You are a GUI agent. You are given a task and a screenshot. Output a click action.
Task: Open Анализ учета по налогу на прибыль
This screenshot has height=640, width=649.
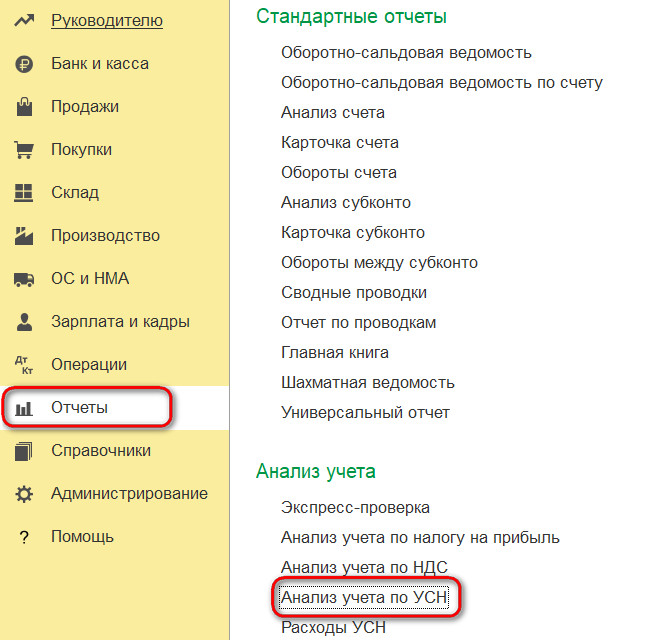pos(420,538)
